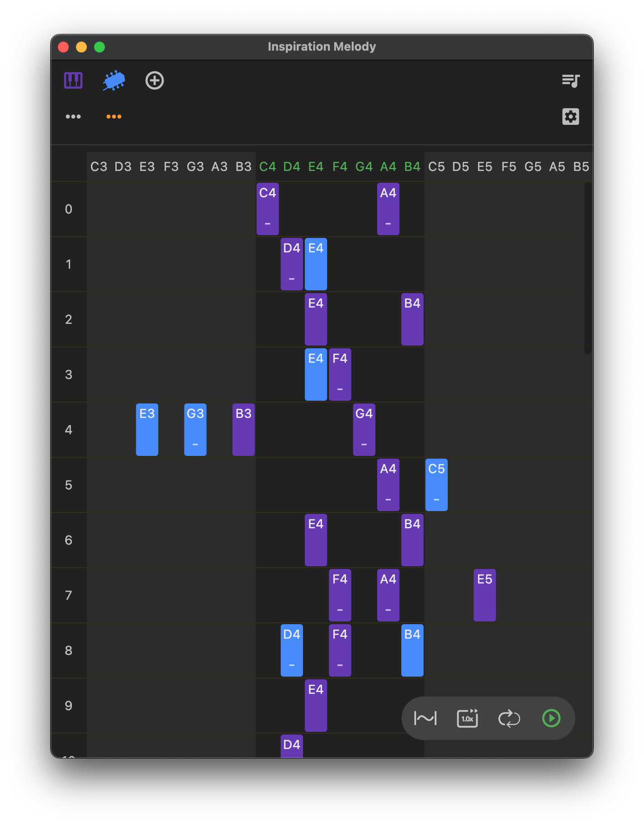Screen dimensions: 644x825
Task: Select the blue B4 note in row 8
Action: 412,650
